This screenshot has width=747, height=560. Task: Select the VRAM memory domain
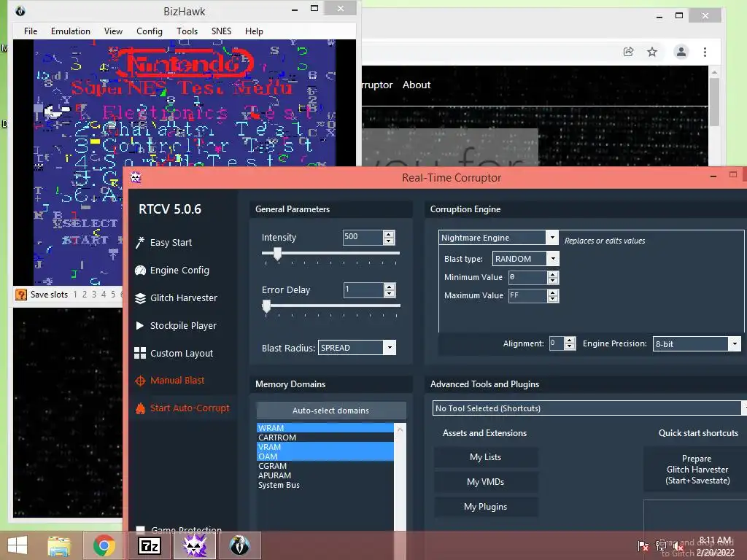click(x=325, y=447)
